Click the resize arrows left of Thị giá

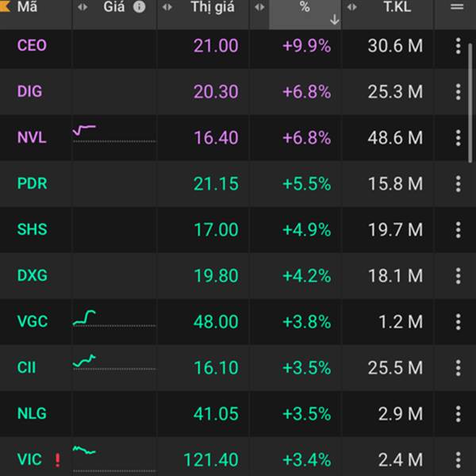(167, 7)
